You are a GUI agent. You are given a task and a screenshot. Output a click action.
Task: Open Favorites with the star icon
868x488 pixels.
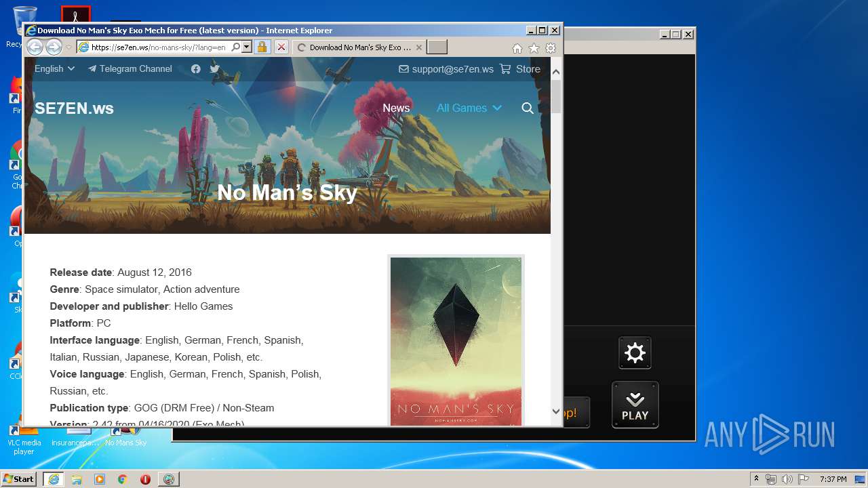coord(534,48)
